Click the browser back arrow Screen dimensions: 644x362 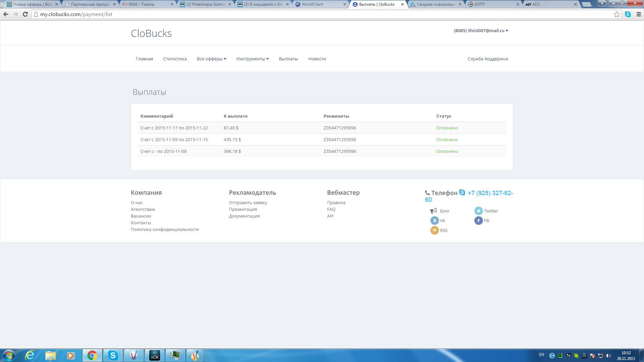pyautogui.click(x=6, y=14)
